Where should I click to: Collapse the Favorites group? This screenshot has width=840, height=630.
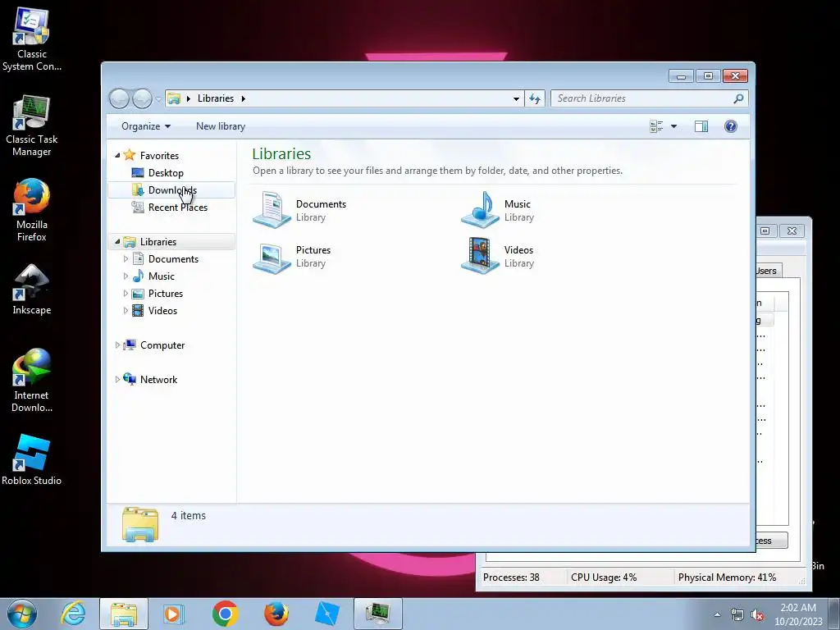(117, 155)
